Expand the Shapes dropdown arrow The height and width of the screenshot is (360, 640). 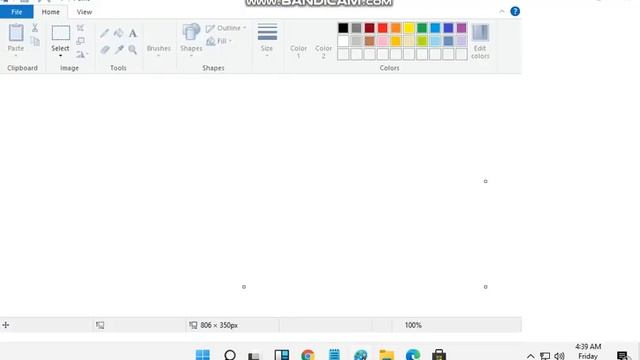pyautogui.click(x=191, y=56)
